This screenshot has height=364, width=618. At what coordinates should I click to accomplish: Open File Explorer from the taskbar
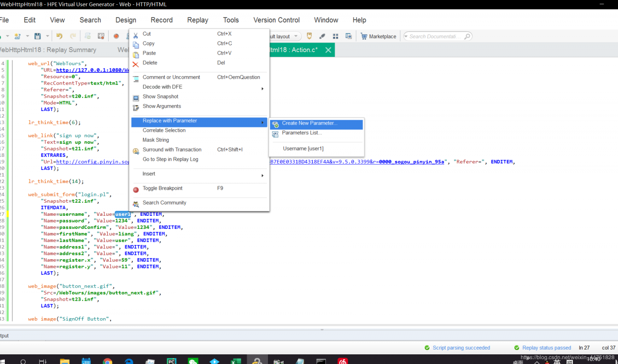coord(65,361)
